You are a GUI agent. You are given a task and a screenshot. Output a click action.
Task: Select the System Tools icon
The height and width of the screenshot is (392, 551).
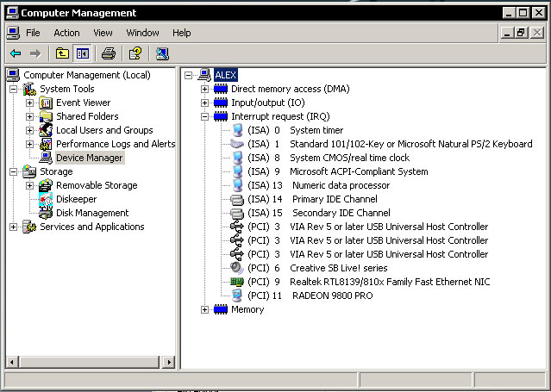pos(29,89)
